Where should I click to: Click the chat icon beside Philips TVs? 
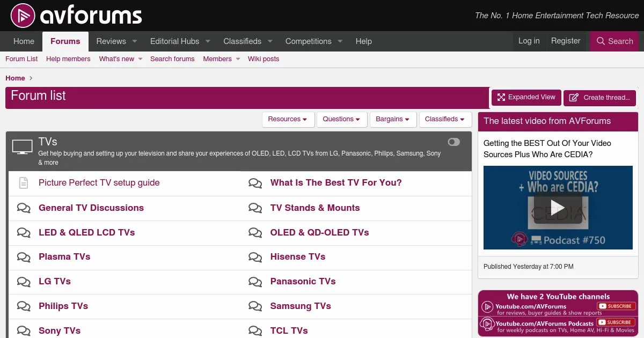[24, 306]
